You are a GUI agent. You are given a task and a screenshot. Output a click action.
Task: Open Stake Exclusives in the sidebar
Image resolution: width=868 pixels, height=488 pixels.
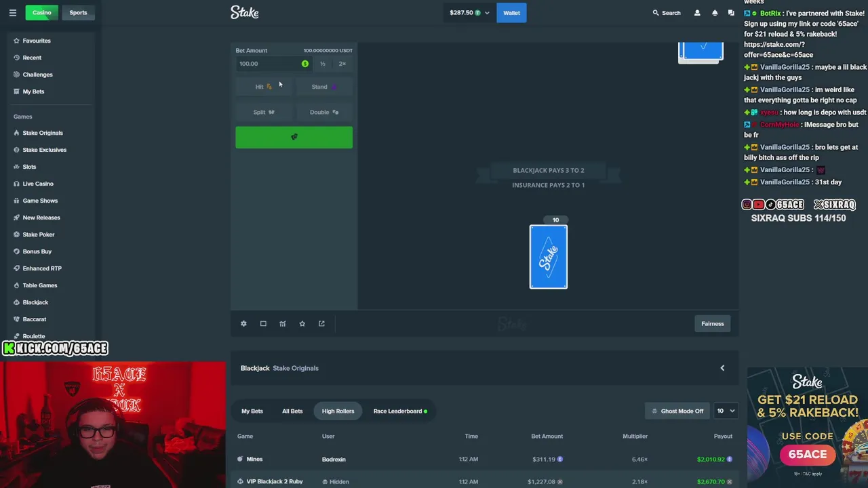coord(45,150)
